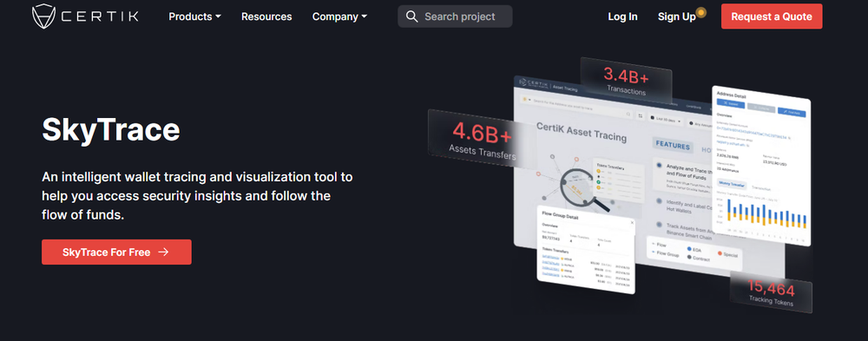The width and height of the screenshot is (868, 341).
Task: Click the arrow on SkyTrace For Free
Action: point(163,252)
